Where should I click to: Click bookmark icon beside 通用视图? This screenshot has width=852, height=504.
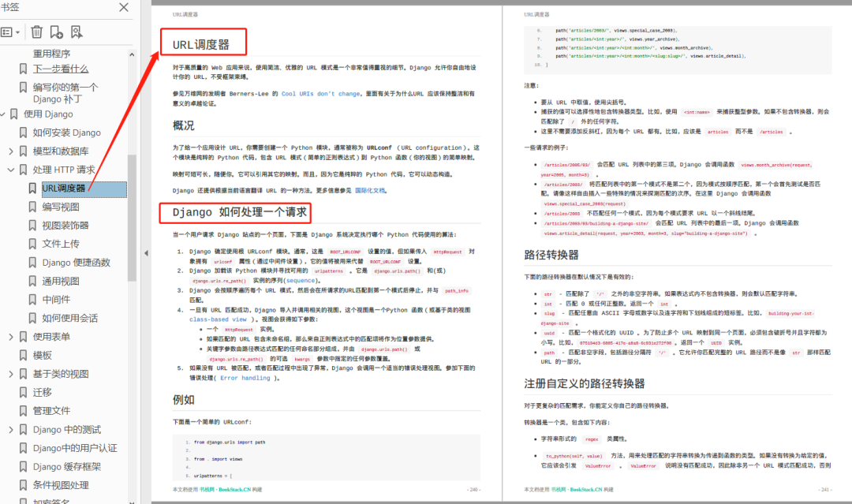coord(32,282)
